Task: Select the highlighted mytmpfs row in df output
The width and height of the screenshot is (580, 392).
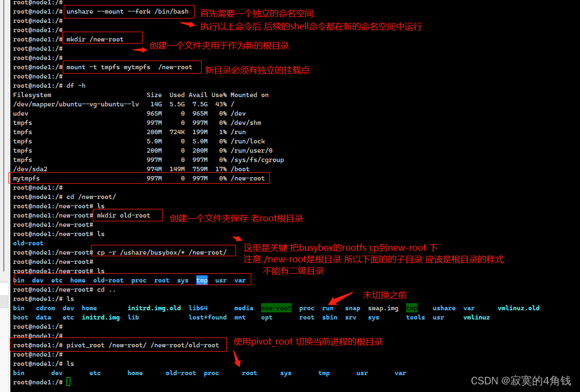Action: (138, 178)
